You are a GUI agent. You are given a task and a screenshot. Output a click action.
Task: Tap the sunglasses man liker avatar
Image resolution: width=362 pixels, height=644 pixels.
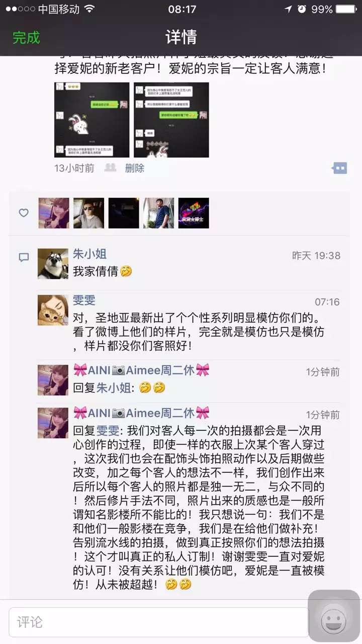(89, 213)
